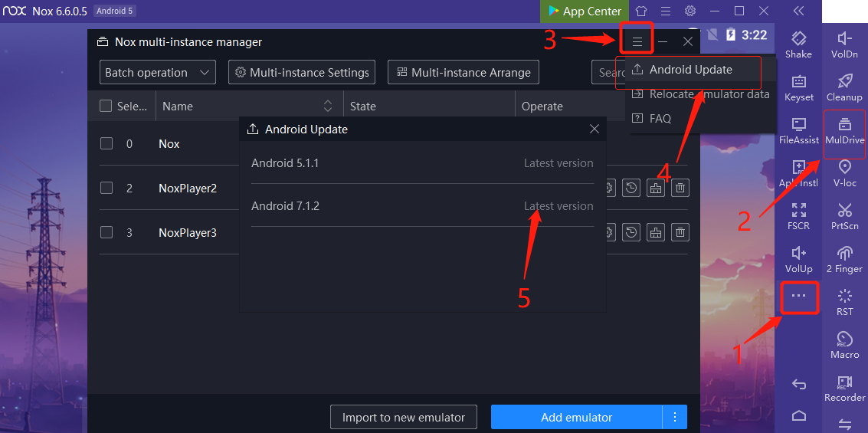Click Latest version beside Android 7.1.2
This screenshot has width=868, height=433.
[x=558, y=206]
